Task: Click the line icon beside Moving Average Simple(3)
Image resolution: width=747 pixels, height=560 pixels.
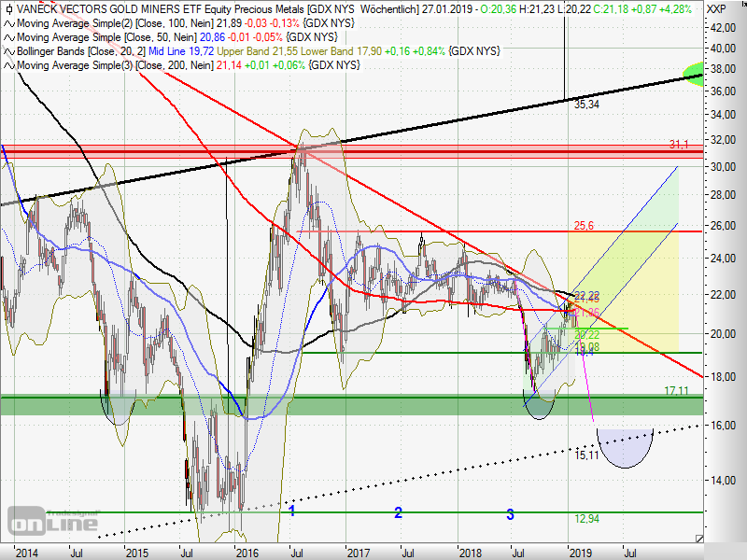Action: tap(9, 65)
